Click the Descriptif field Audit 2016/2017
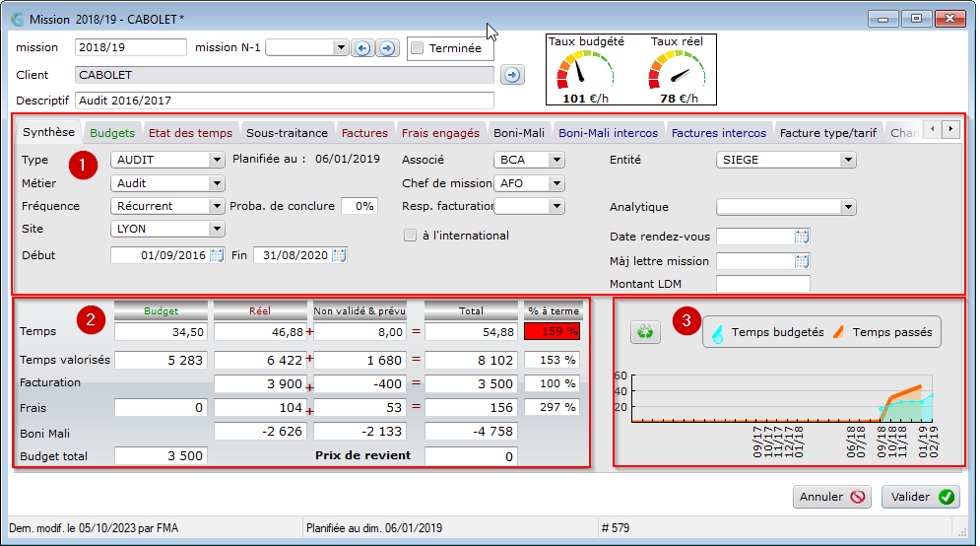980x546 pixels. coord(285,101)
